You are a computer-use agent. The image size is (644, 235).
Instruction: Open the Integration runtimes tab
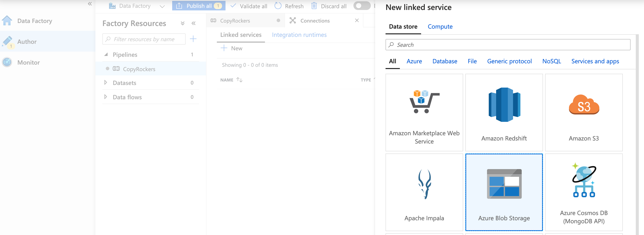(299, 35)
